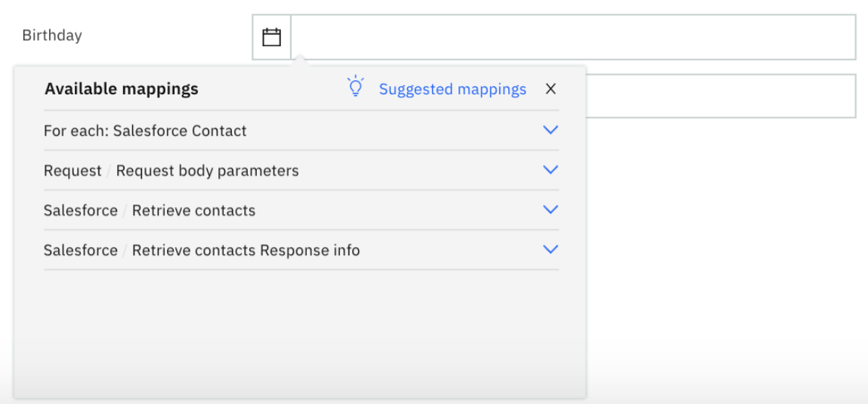This screenshot has height=404, width=868.
Task: Click the empty area below the mappings list
Action: pos(300,332)
